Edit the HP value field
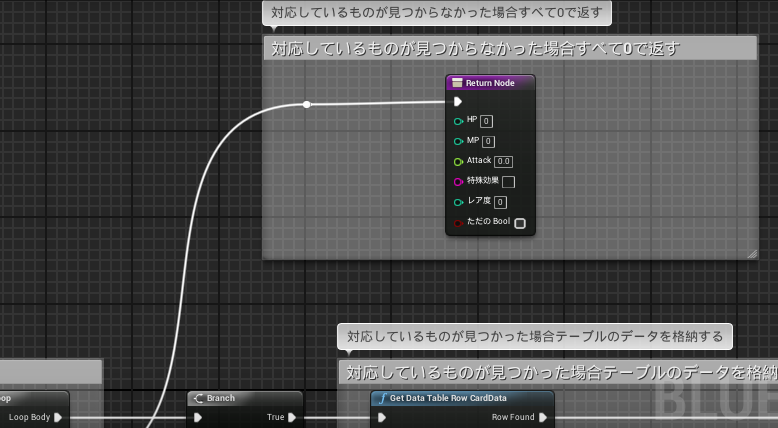Screen dimensions: 778x428 486,121
